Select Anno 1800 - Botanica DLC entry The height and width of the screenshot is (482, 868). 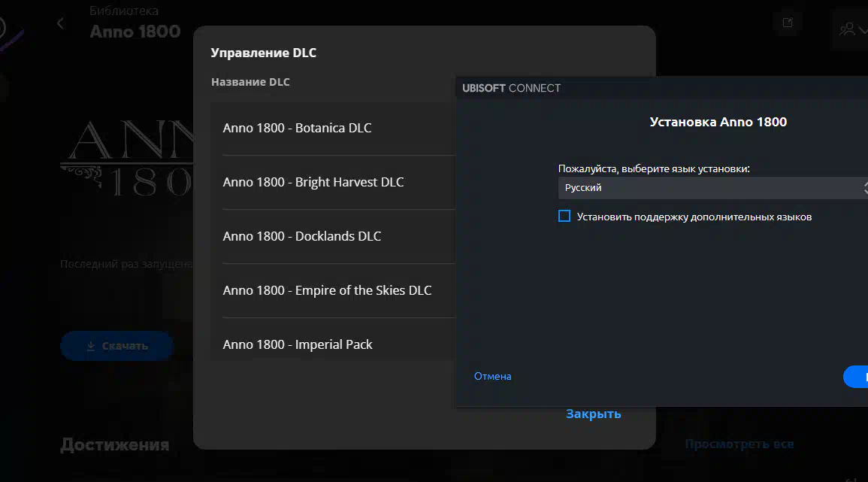tap(297, 128)
